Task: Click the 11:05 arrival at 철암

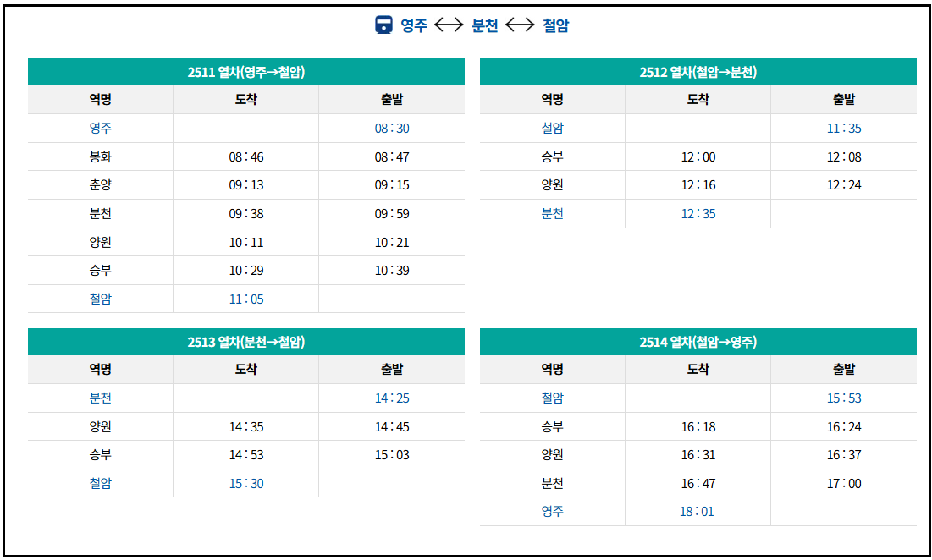Action: coord(246,299)
